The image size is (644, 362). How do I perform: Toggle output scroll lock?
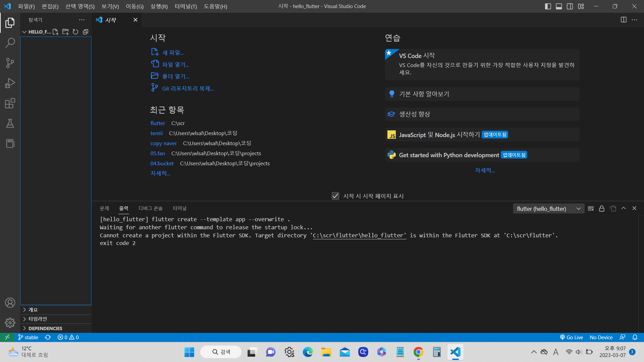click(x=602, y=208)
